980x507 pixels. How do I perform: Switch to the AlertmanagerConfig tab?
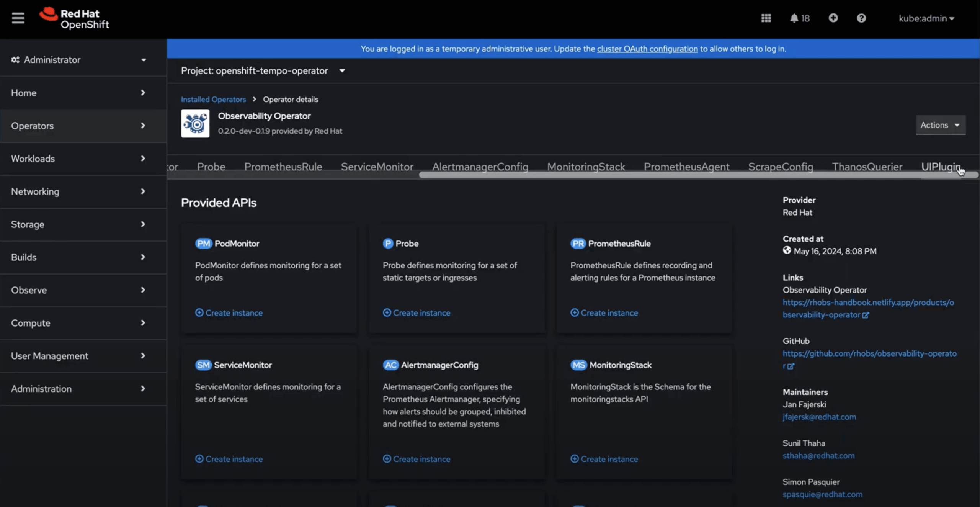(480, 167)
